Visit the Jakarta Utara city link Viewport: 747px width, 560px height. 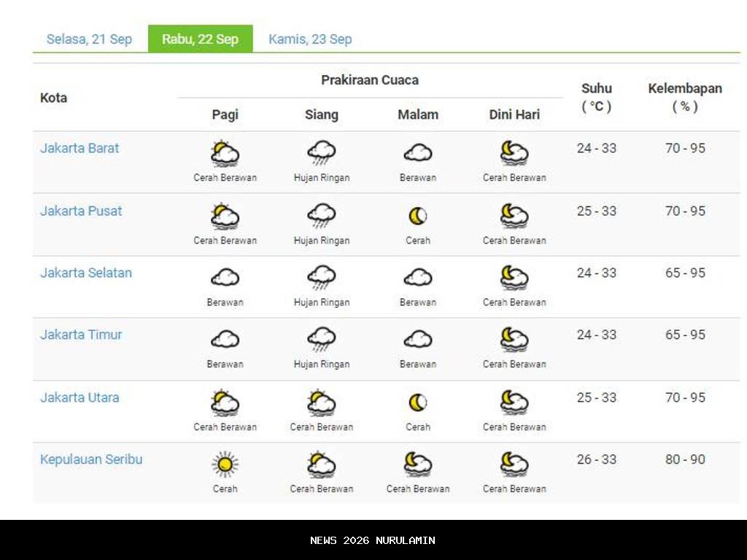[80, 397]
